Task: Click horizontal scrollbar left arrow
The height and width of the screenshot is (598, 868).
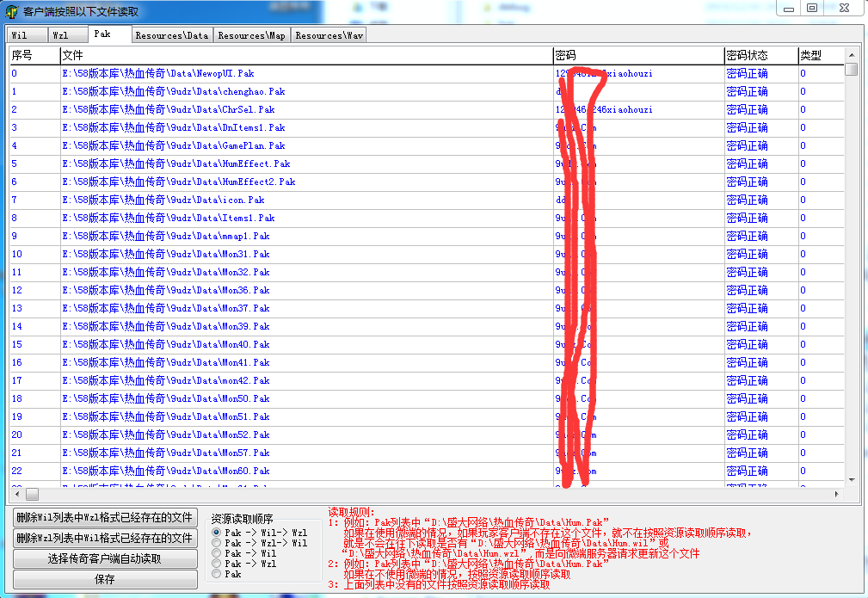Action: pos(18,493)
